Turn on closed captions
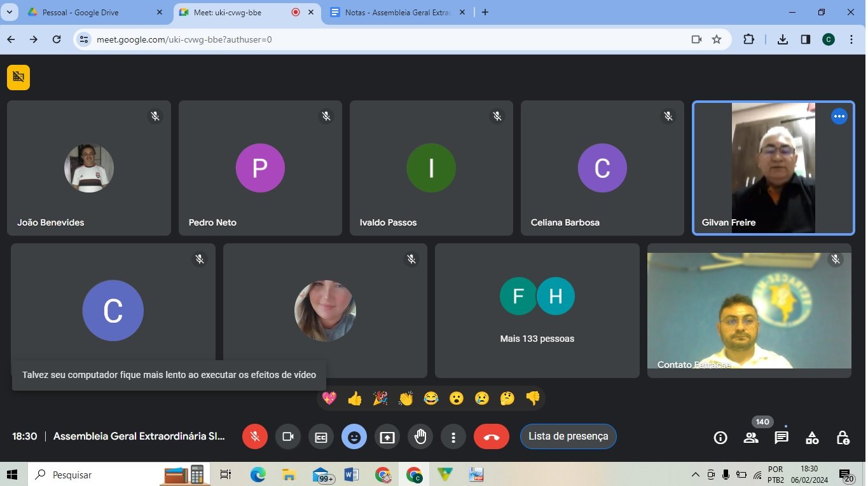This screenshot has width=868, height=486. click(321, 437)
